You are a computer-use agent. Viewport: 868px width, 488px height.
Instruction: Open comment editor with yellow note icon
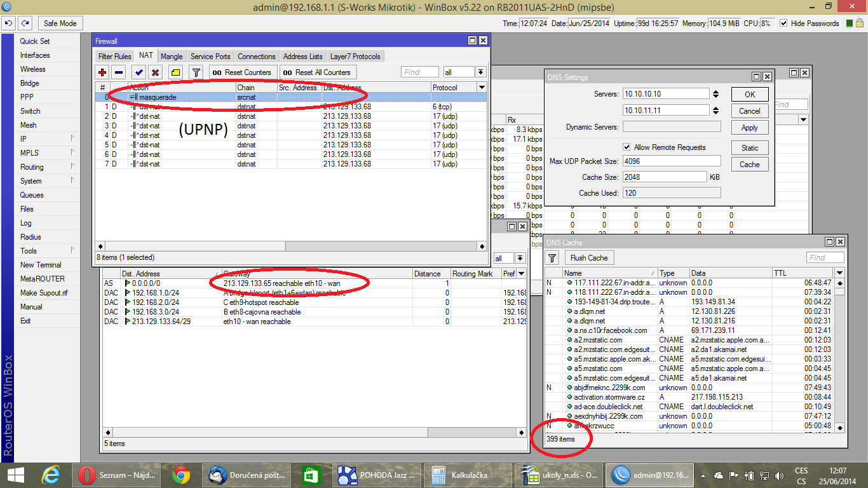175,72
